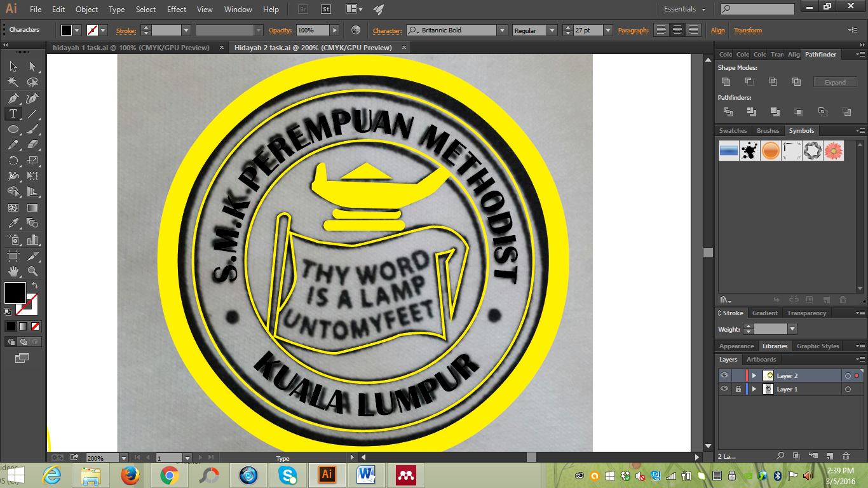
Task: Pick the Magic Wand tool
Action: coord(13,82)
